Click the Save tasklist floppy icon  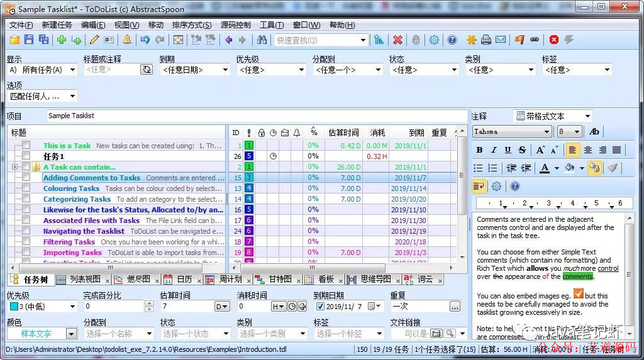click(x=29, y=40)
